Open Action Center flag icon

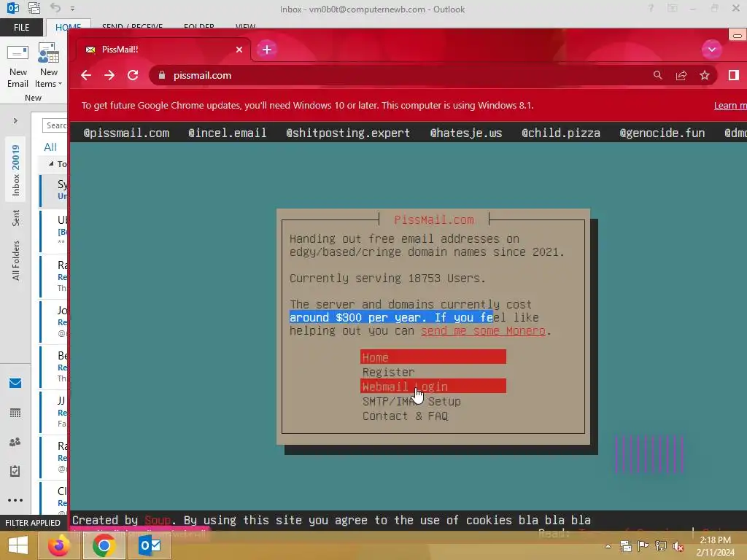[643, 546]
